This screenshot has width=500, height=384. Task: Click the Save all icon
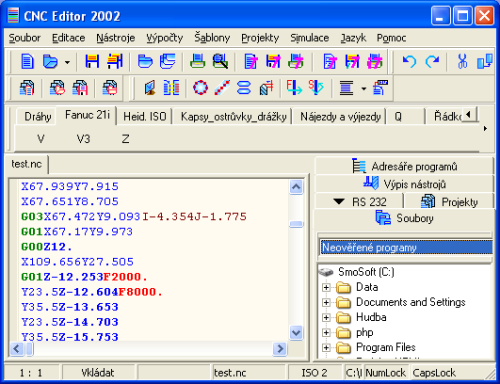pos(115,61)
